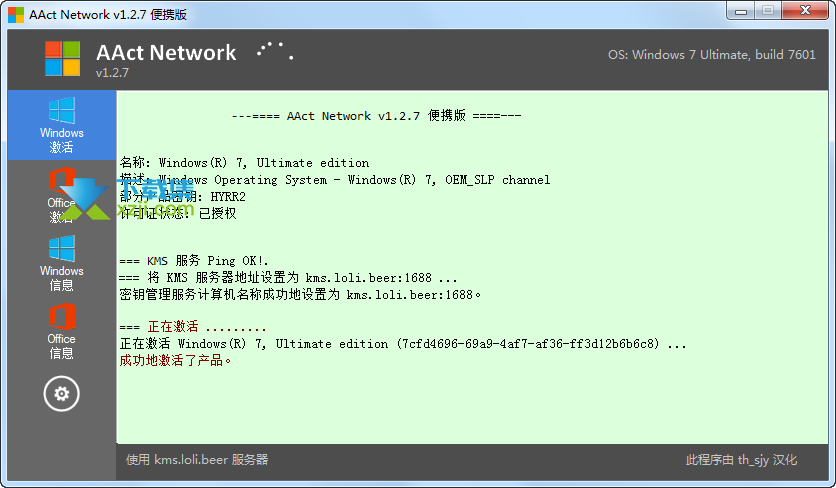This screenshot has width=836, height=488.
Task: Click the 此程序由 th_sjy 汉化 credit text
Action: pos(742,460)
